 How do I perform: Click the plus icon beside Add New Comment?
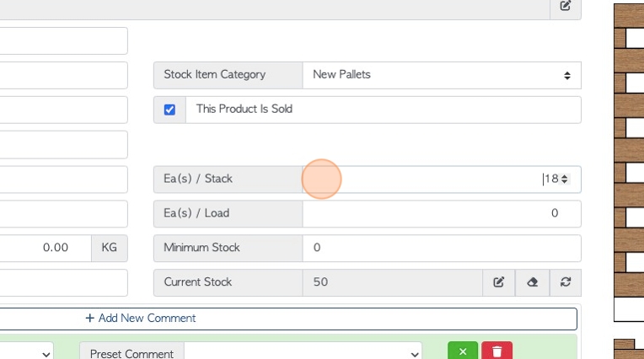(89, 318)
